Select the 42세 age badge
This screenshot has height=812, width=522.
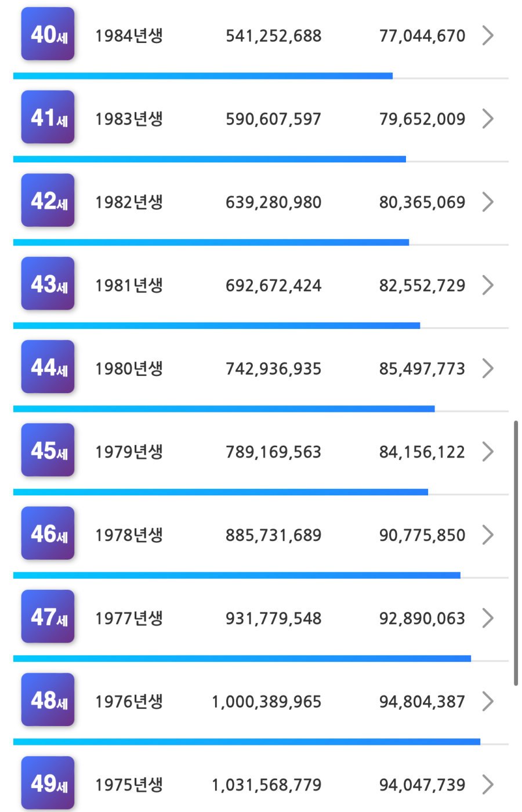coord(48,201)
